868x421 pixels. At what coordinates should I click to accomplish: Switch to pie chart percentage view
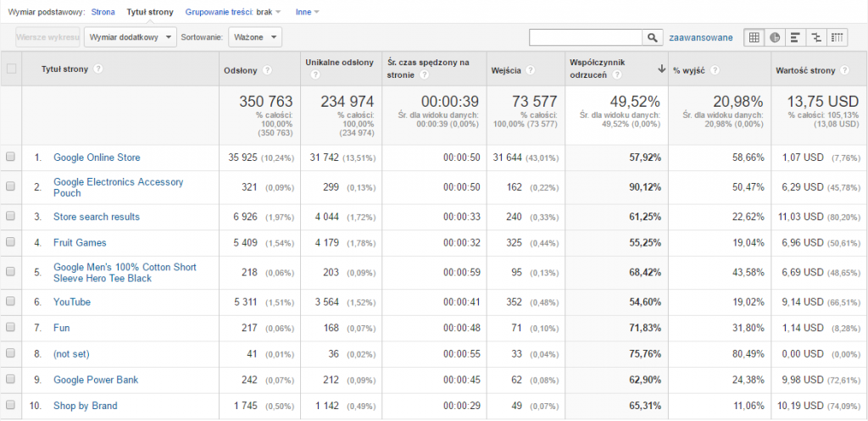click(x=775, y=37)
